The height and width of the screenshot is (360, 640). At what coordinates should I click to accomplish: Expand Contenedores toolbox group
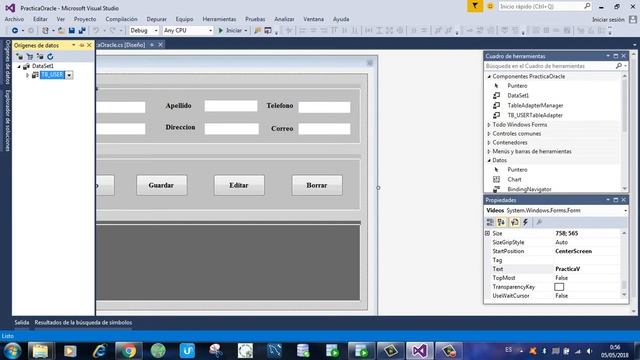point(489,142)
